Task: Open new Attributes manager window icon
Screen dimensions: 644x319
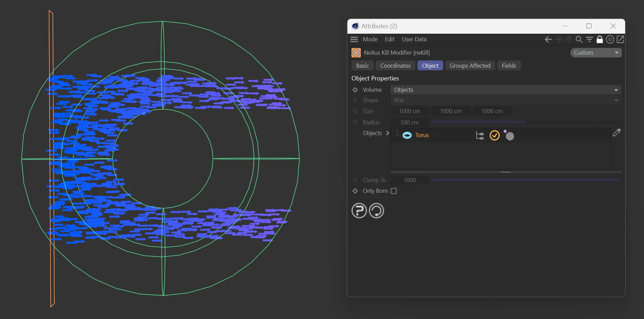Action: coord(620,40)
